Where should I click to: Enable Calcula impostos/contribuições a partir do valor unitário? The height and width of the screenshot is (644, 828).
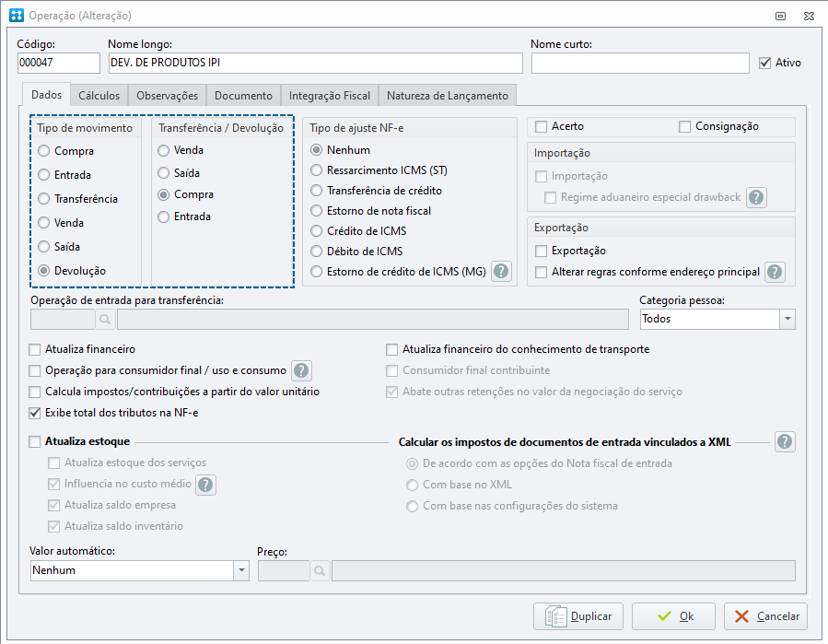[34, 392]
